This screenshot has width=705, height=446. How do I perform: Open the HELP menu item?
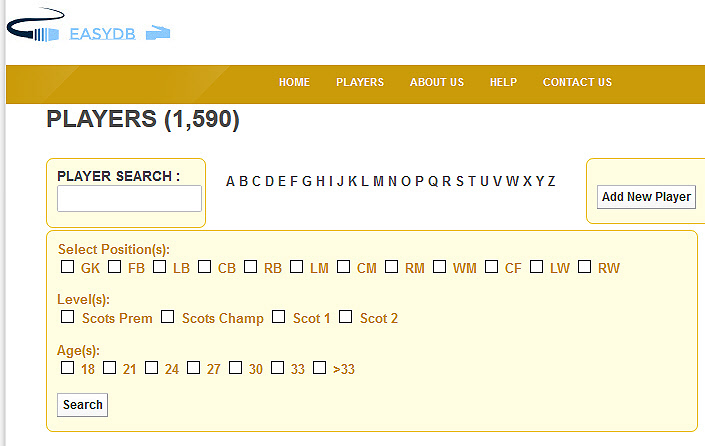click(x=503, y=82)
